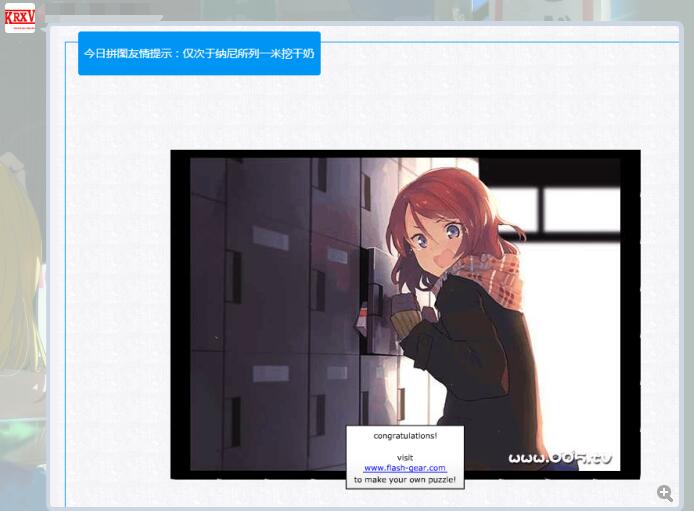Image resolution: width=694 pixels, height=511 pixels.
Task: Open the www.flash-gear.com link
Action: click(x=405, y=468)
